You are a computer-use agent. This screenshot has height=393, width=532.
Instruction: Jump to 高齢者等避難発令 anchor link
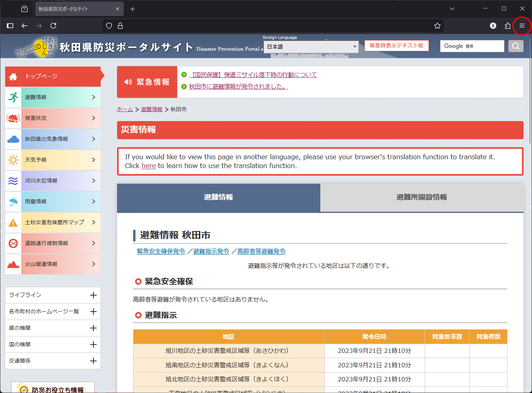pyautogui.click(x=261, y=251)
